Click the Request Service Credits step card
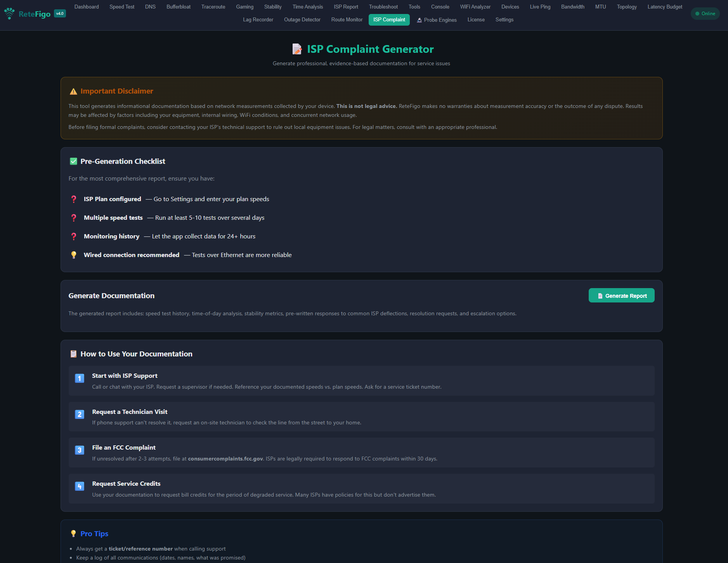This screenshot has width=728, height=563. 361,488
